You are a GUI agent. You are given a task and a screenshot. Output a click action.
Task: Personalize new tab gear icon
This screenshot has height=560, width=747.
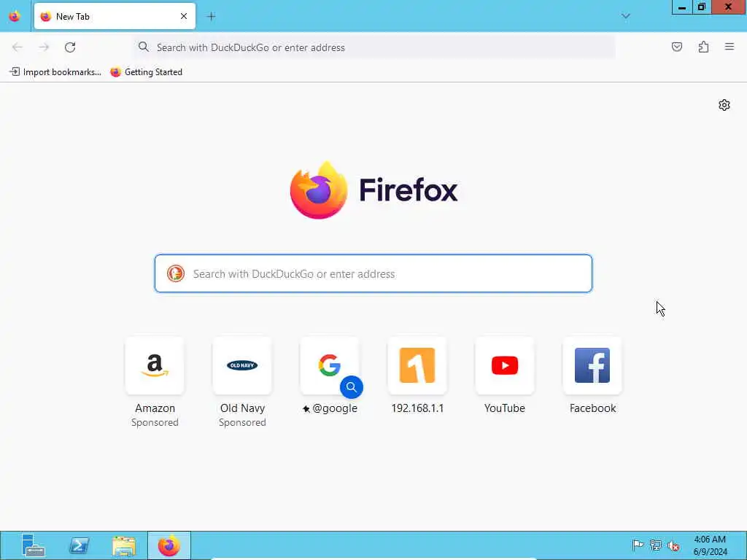click(x=724, y=105)
